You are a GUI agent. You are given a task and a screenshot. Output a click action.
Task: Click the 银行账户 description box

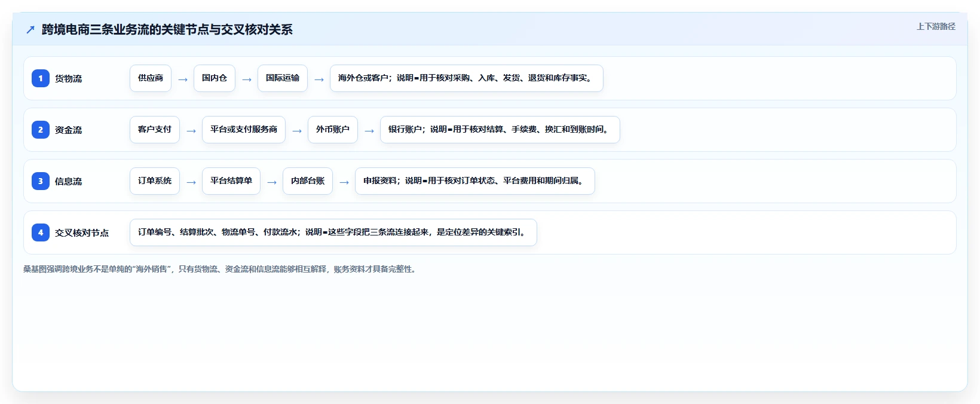click(500, 130)
